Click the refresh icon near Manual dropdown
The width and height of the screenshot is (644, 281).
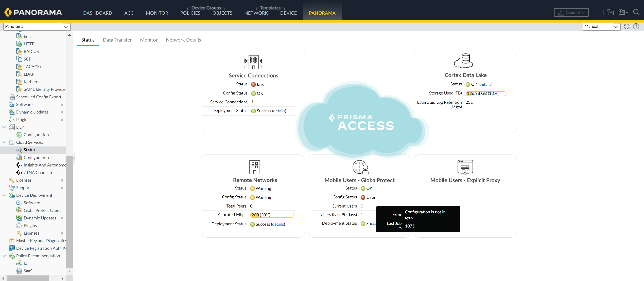click(x=626, y=26)
